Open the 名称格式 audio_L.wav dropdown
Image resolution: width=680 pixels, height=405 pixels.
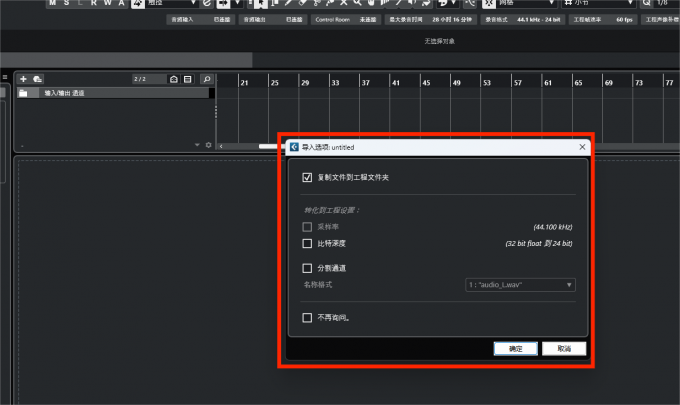pyautogui.click(x=520, y=285)
